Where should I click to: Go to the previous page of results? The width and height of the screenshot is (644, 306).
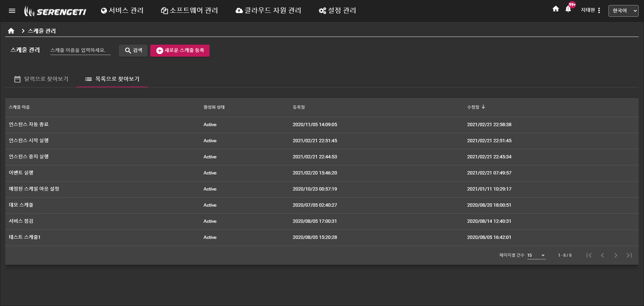point(602,255)
